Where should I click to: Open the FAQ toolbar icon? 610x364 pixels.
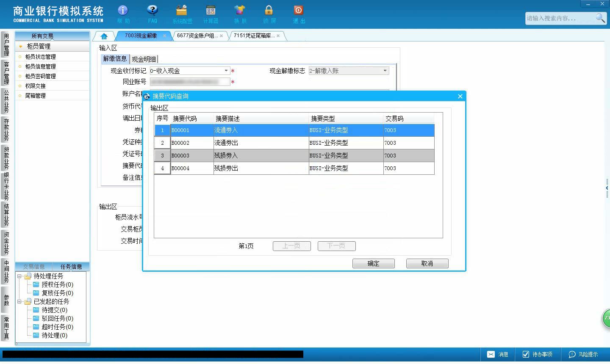[x=152, y=10]
